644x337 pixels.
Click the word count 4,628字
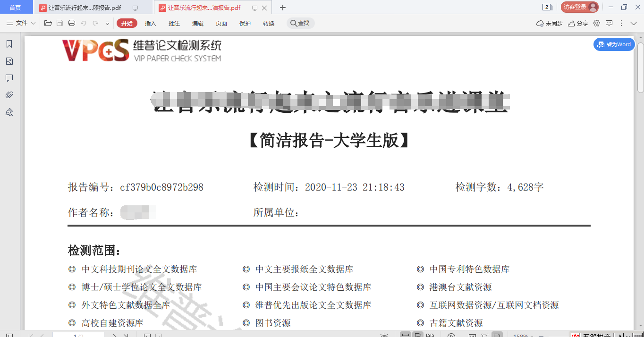click(x=525, y=187)
